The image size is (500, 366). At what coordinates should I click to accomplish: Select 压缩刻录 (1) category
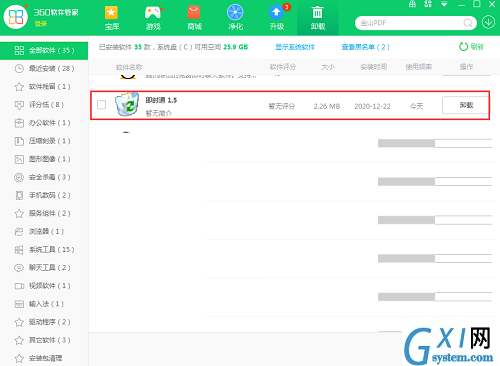coord(44,141)
